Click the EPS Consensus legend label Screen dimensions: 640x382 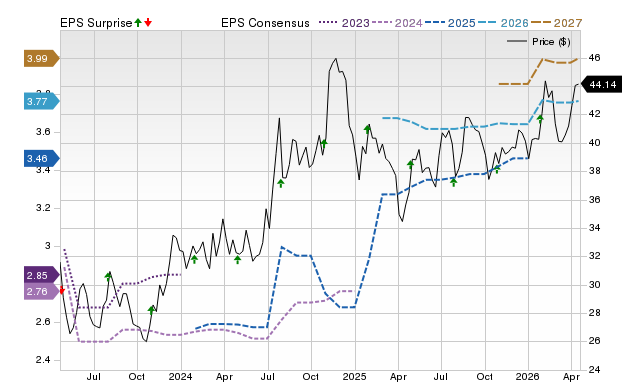(265, 23)
